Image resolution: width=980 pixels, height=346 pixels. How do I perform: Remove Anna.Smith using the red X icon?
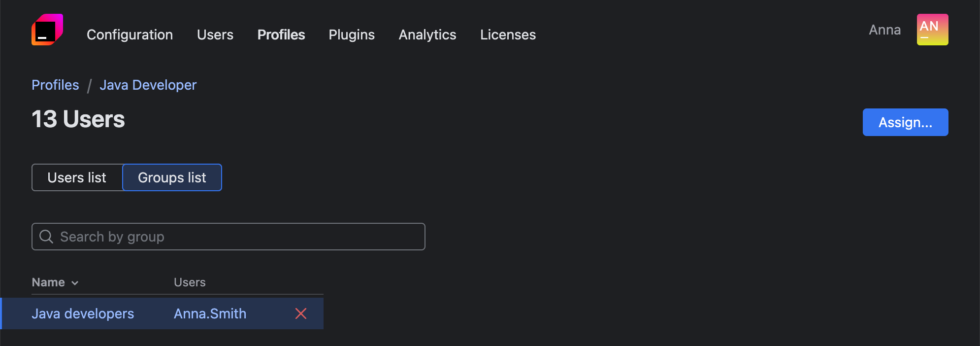(301, 313)
